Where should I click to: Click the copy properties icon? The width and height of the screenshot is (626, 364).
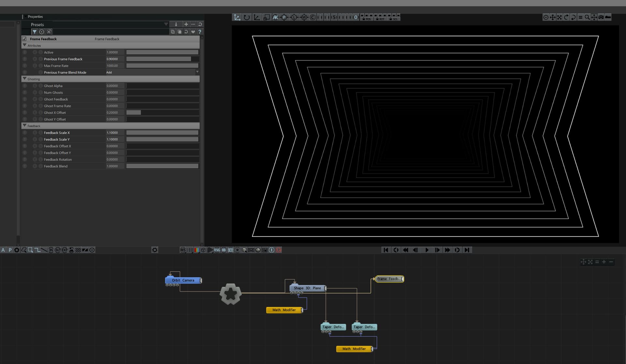tap(172, 32)
